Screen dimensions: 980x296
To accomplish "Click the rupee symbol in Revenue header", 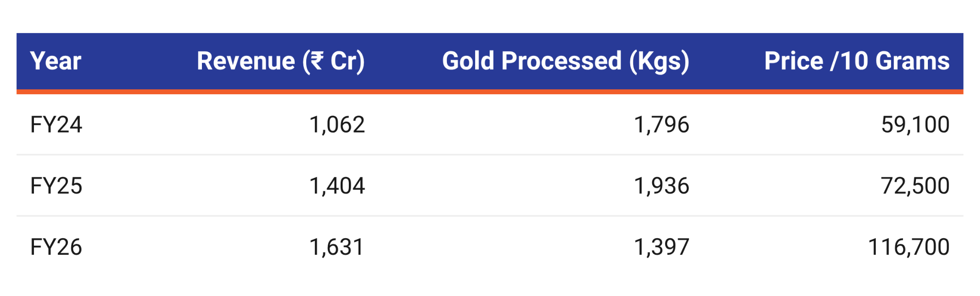I will (317, 61).
